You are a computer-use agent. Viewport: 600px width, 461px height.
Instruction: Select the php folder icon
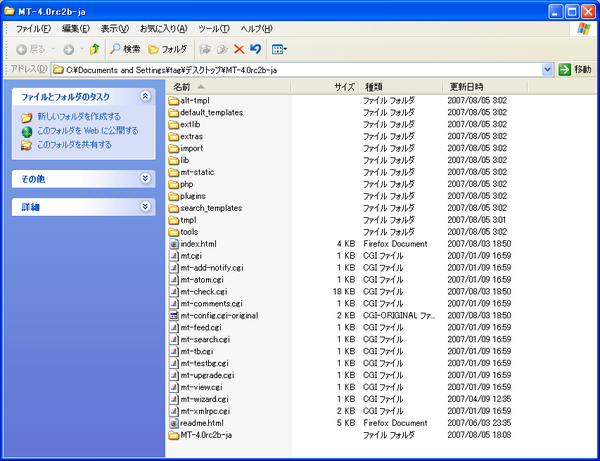pos(174,184)
